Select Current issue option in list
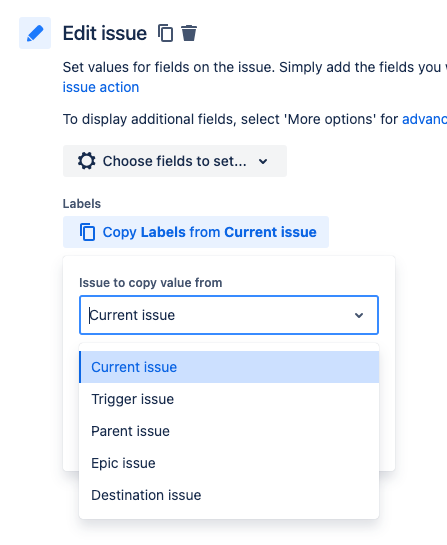 coord(229,367)
